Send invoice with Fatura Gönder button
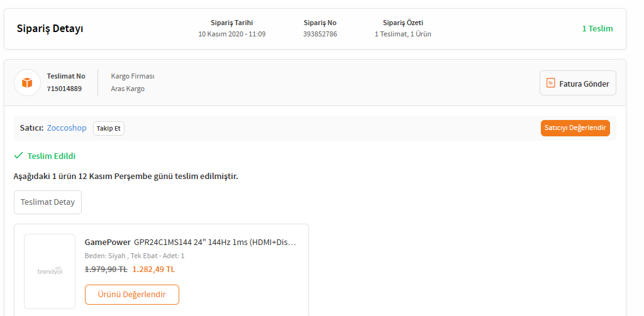The height and width of the screenshot is (316, 644). (x=577, y=83)
